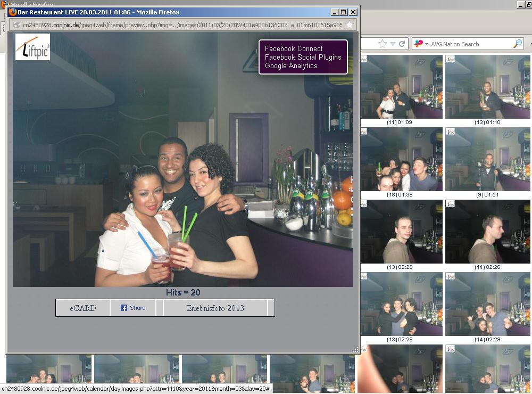532x394 pixels.
Task: Select Google Analytics in the purple overlay
Action: coord(291,66)
